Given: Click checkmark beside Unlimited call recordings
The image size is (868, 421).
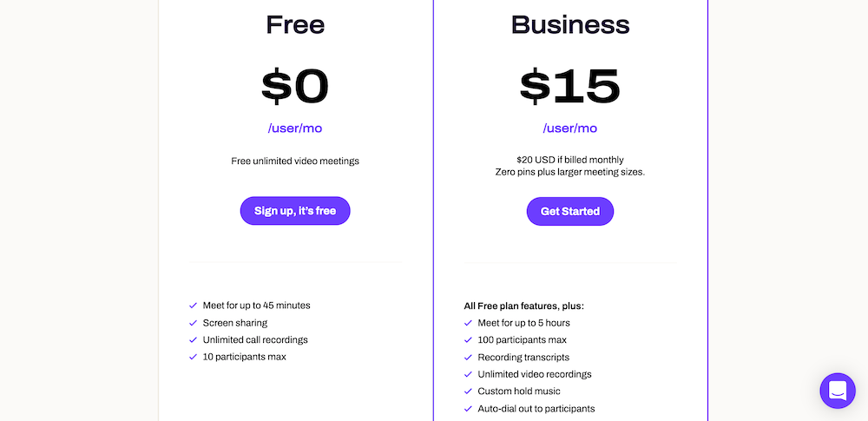Looking at the screenshot, I should [x=193, y=340].
